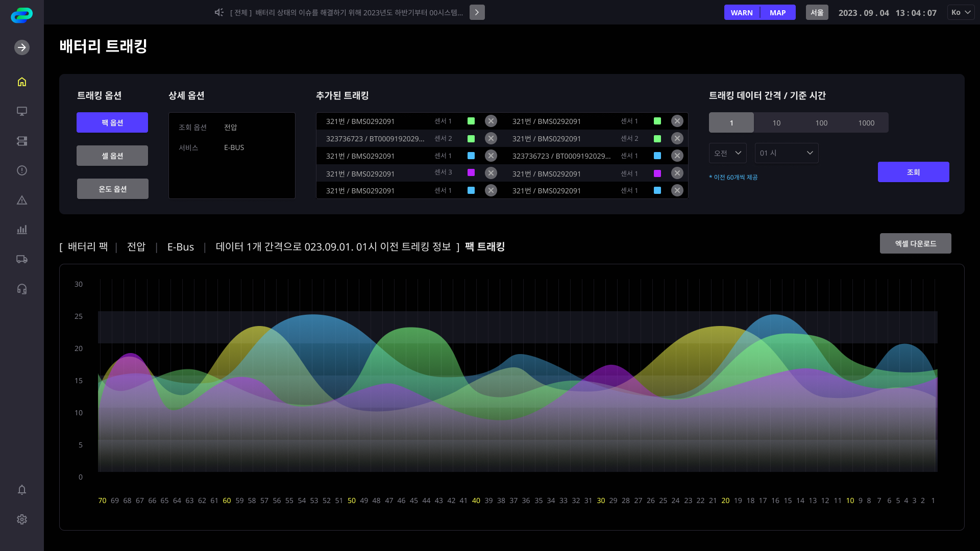The image size is (980, 551).
Task: Expand the sidebar with the arrow icon
Action: click(22, 47)
